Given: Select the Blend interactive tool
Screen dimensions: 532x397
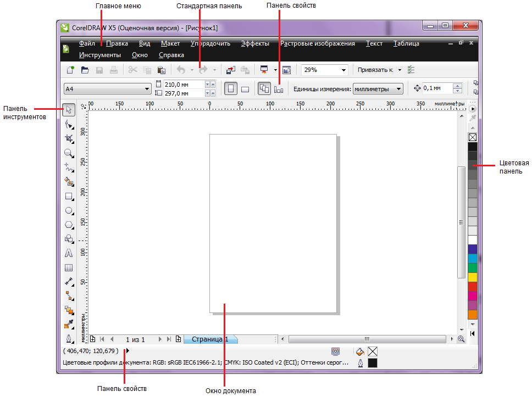Looking at the screenshot, I should (x=69, y=310).
